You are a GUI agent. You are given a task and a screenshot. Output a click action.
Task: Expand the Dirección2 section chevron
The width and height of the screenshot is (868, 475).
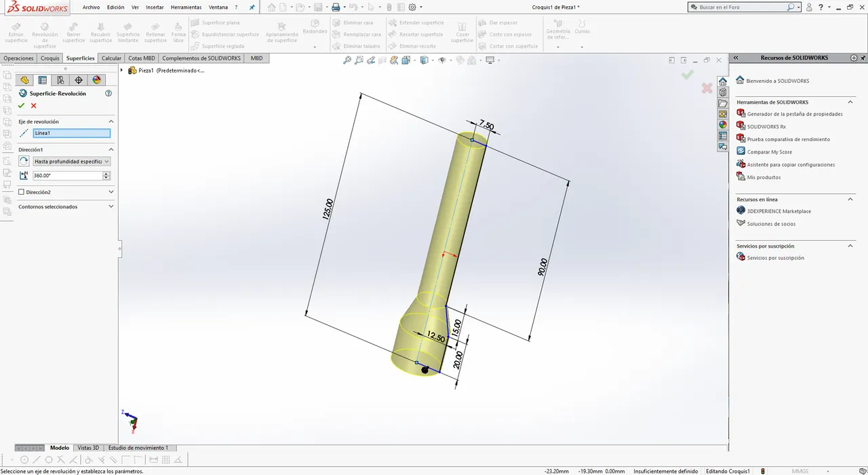tap(111, 192)
